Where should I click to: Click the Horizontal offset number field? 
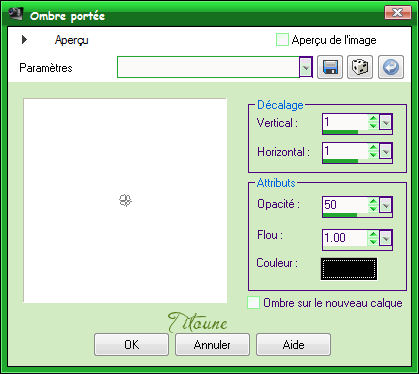click(346, 151)
